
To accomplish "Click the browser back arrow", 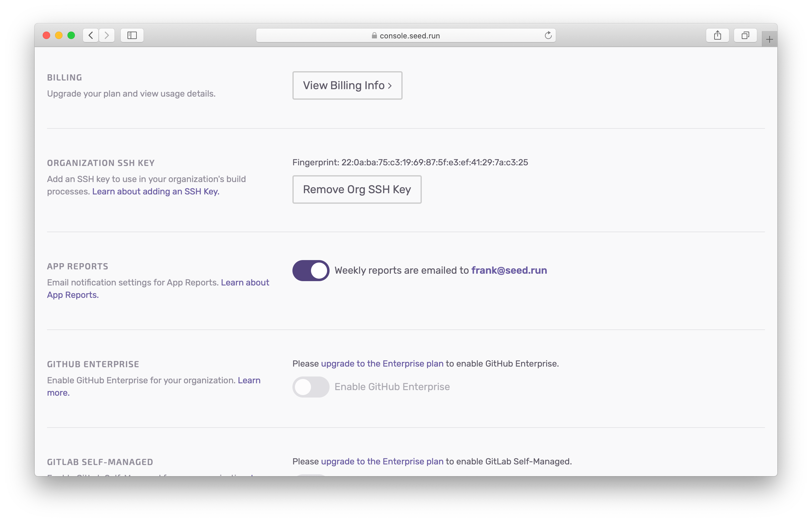I will (x=91, y=35).
